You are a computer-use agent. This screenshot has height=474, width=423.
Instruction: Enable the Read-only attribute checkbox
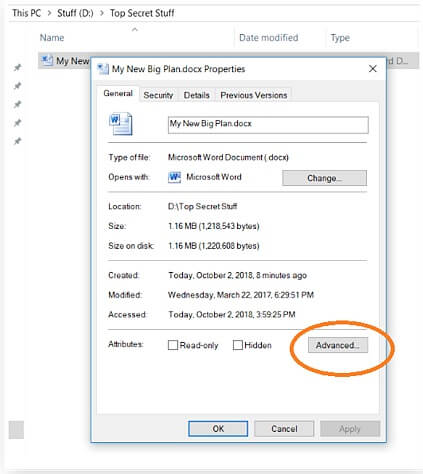click(x=173, y=345)
